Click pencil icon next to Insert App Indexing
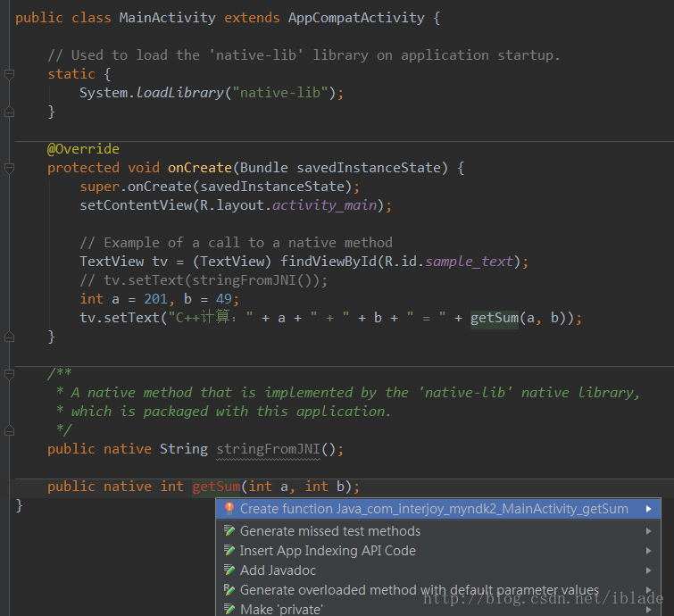Screen dimensions: 674x616 click(229, 551)
